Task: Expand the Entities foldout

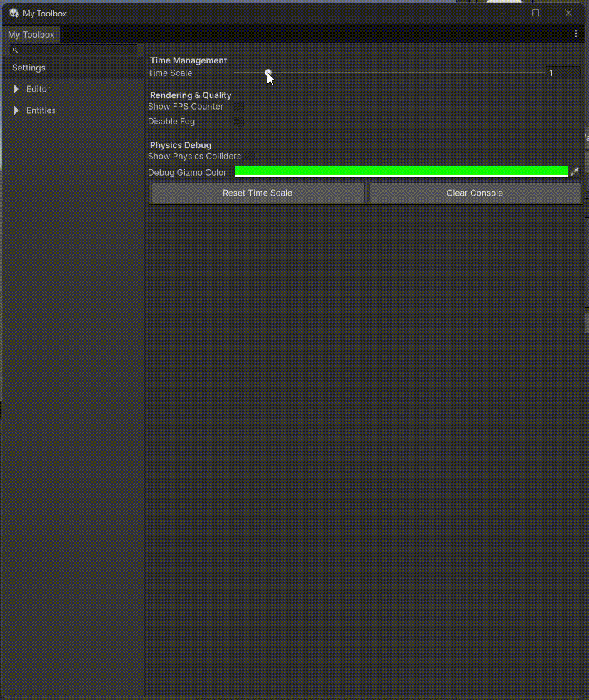Action: pyautogui.click(x=41, y=110)
